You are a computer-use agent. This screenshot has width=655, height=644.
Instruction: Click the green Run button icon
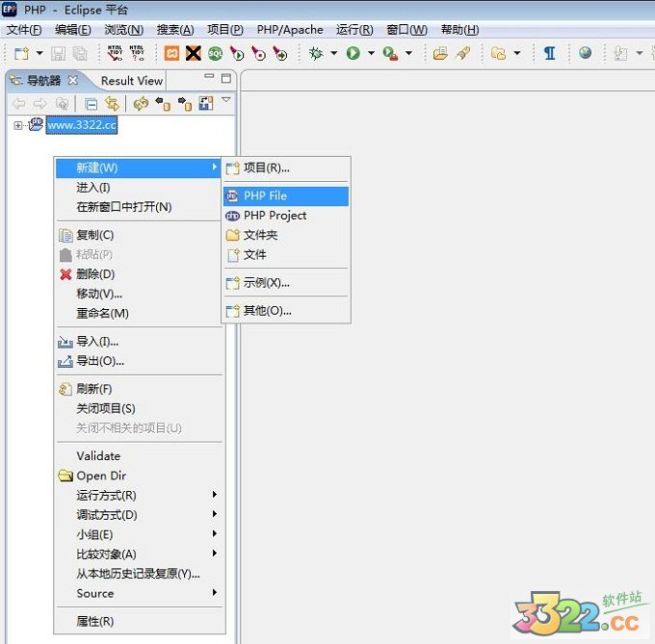[x=354, y=54]
